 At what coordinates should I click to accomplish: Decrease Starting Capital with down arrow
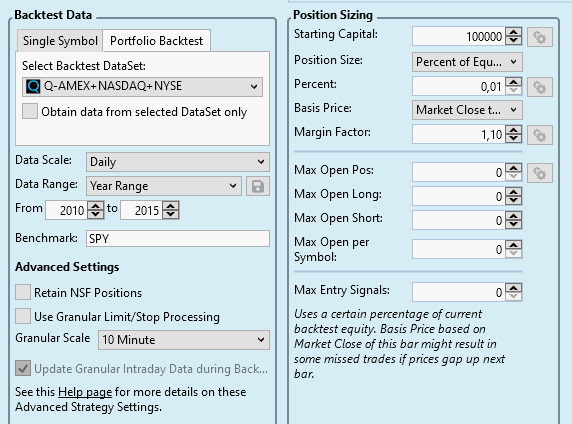click(514, 41)
